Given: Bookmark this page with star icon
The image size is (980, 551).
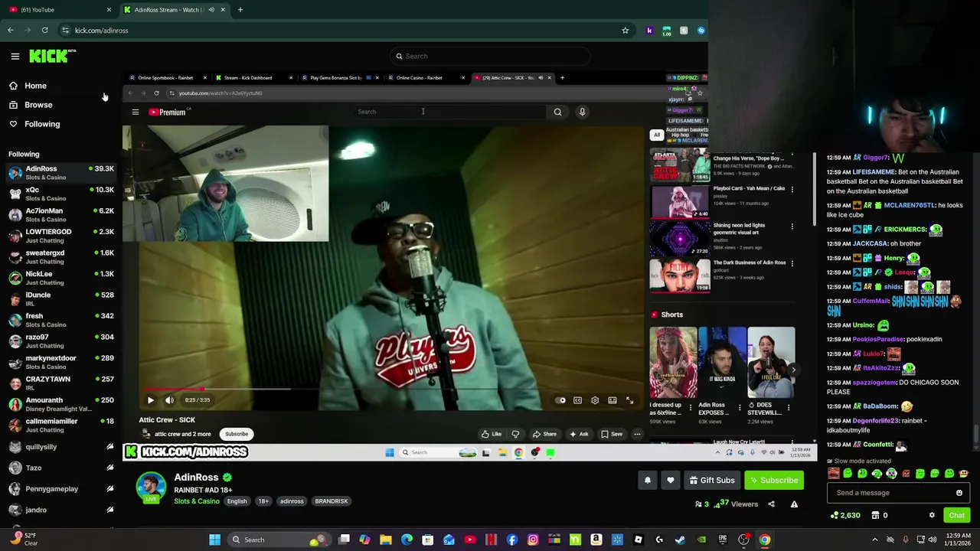Looking at the screenshot, I should (x=626, y=31).
